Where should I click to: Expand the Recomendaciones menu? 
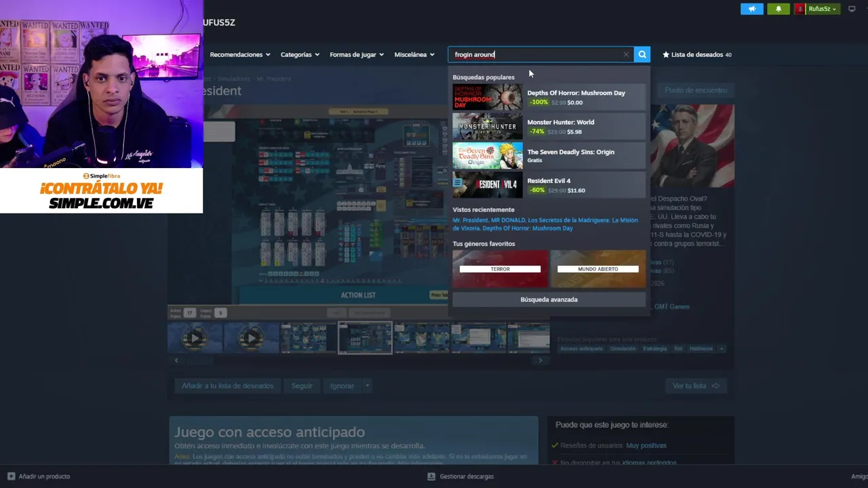[x=240, y=54]
